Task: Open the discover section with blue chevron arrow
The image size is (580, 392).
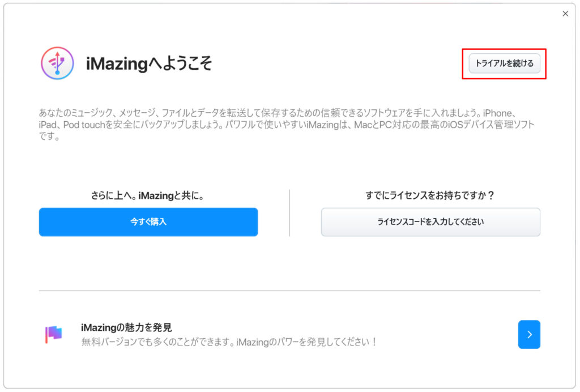Action: [x=529, y=334]
